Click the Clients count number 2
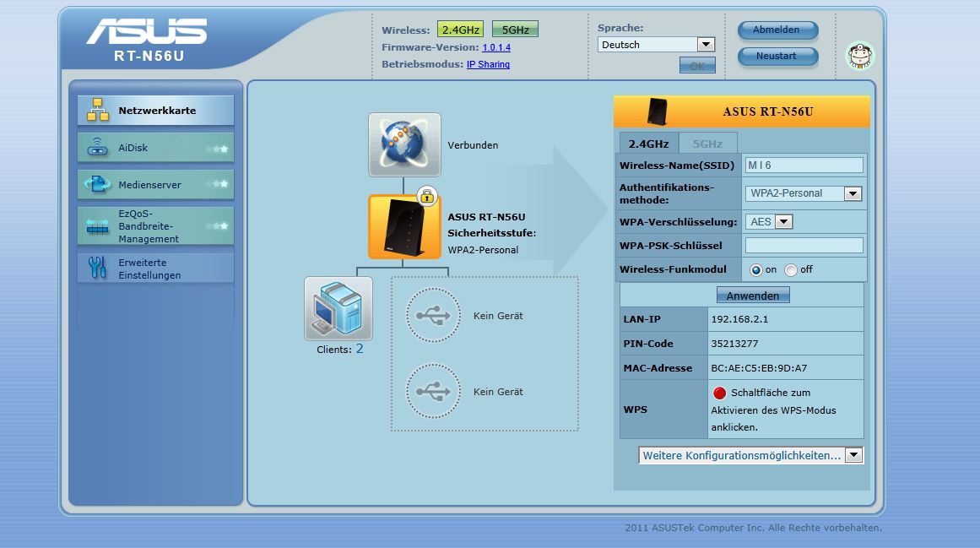This screenshot has width=980, height=548. click(360, 349)
